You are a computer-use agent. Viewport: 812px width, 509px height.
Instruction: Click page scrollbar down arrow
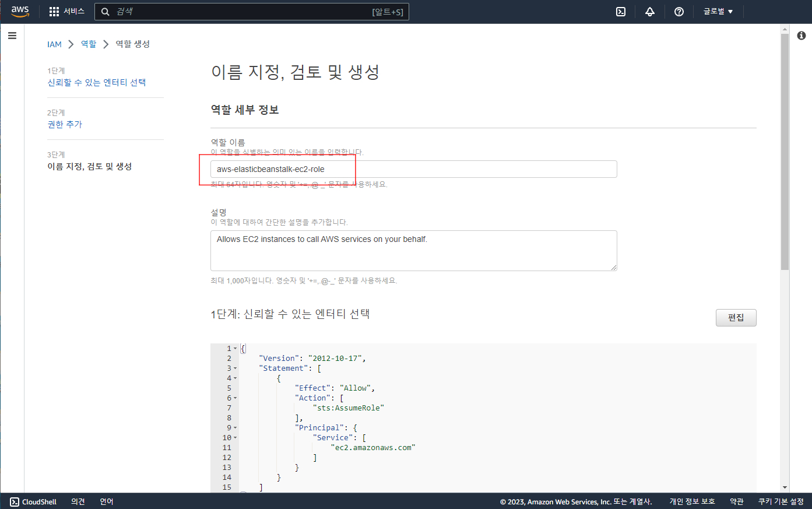tap(785, 487)
